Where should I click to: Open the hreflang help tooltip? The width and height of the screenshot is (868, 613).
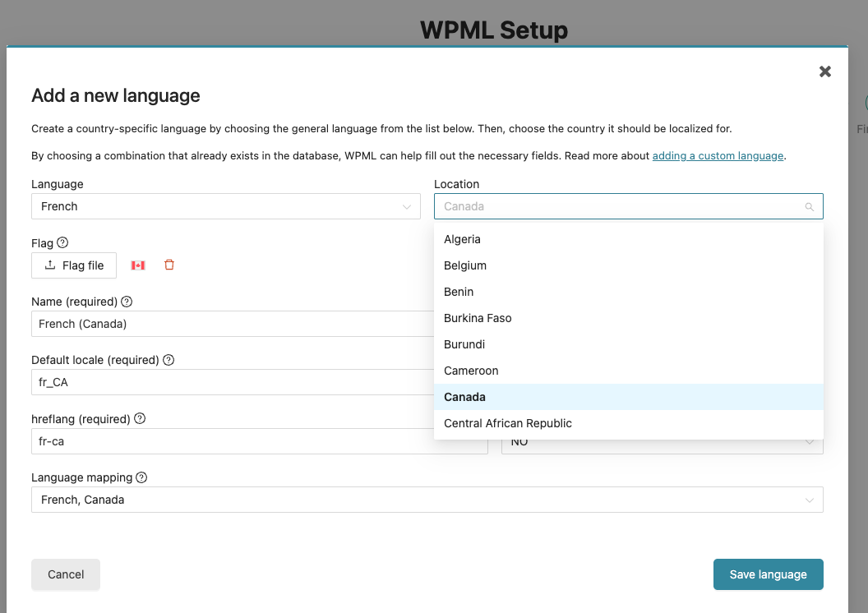140,418
